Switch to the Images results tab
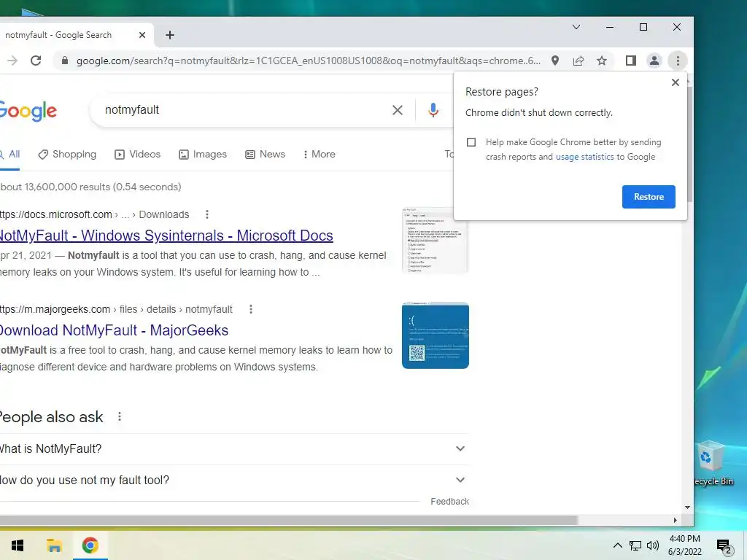Screen dimensions: 747x560 click(203, 155)
